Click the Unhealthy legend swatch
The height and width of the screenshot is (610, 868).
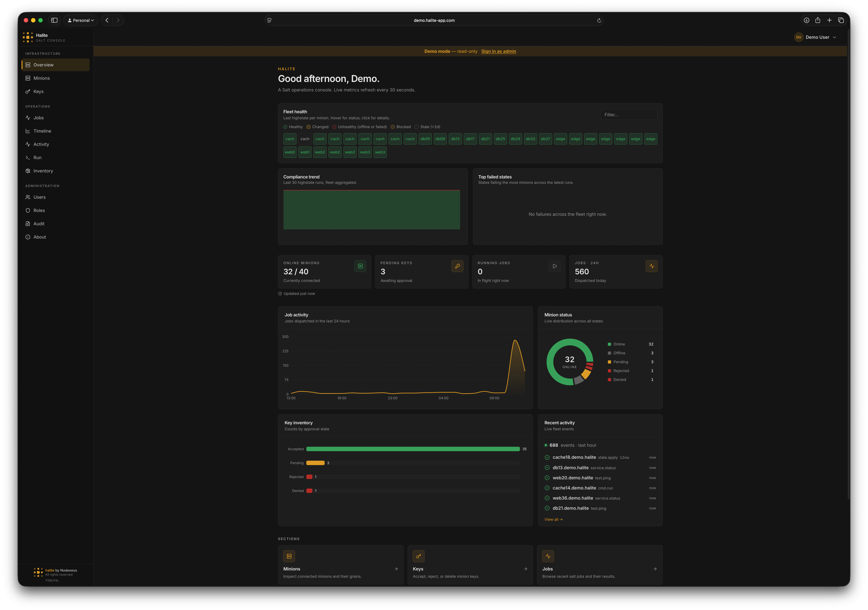click(x=334, y=127)
